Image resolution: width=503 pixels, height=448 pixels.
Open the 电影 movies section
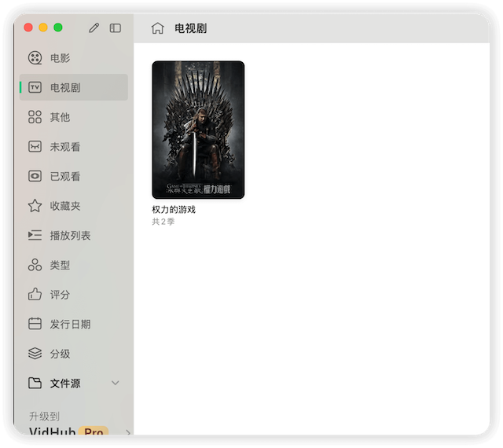click(60, 58)
